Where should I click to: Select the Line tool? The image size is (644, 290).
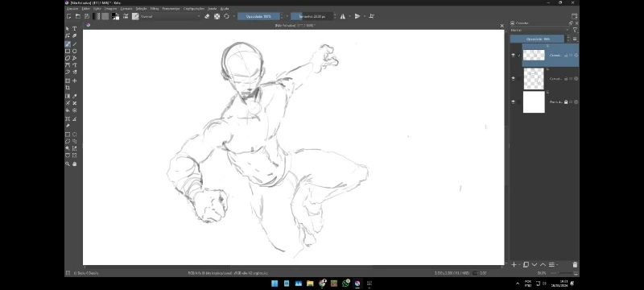[74, 44]
